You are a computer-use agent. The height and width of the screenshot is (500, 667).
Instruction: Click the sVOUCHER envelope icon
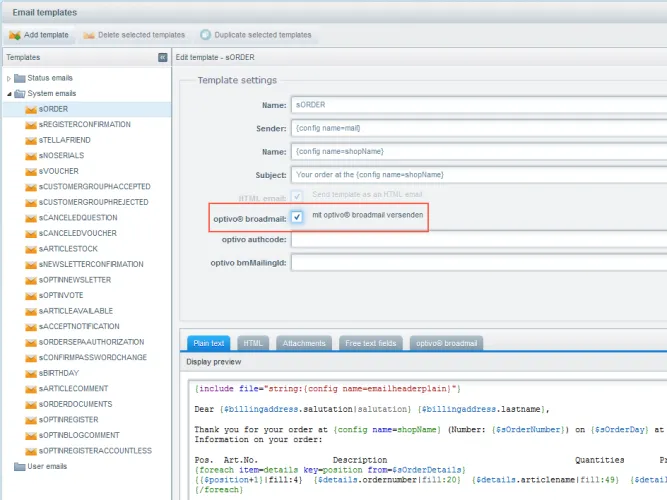31,171
